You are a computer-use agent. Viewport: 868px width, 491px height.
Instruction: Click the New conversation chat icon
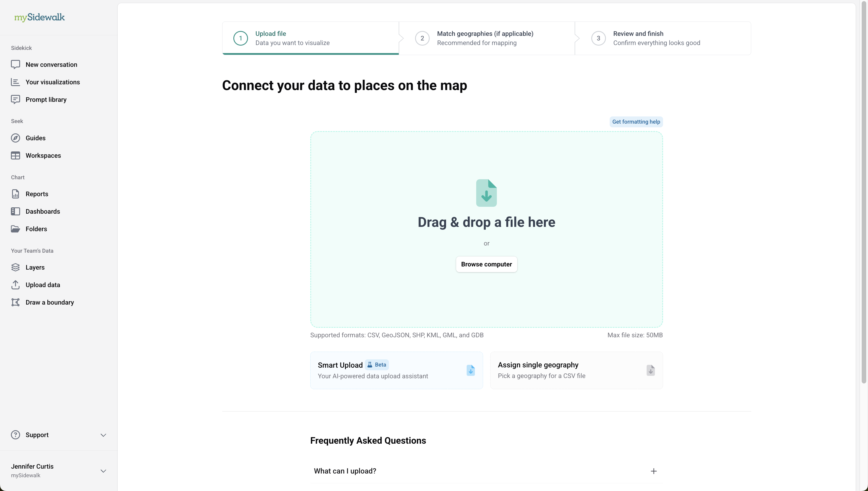click(15, 65)
